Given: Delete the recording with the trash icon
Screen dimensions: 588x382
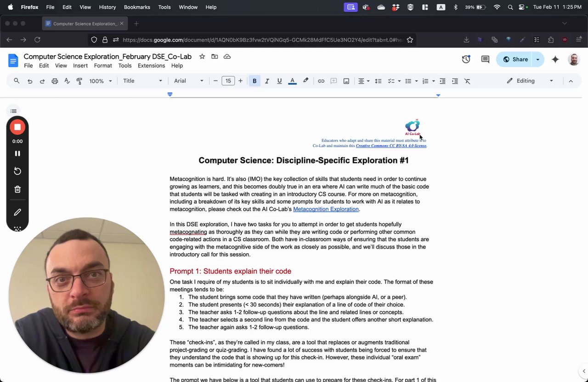Looking at the screenshot, I should tap(17, 189).
